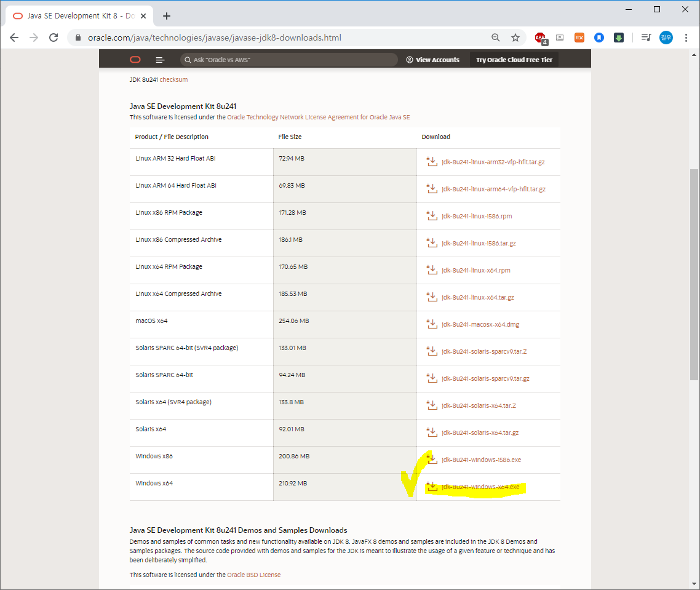Download jdk-8u241-solaris-sparcv9.tar.Z
This screenshot has height=590, width=700.
[x=484, y=351]
